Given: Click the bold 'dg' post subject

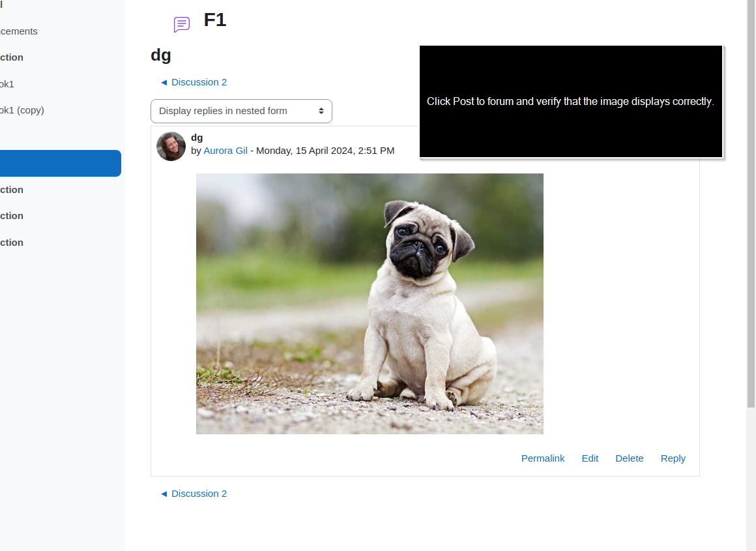Looking at the screenshot, I should [x=197, y=138].
